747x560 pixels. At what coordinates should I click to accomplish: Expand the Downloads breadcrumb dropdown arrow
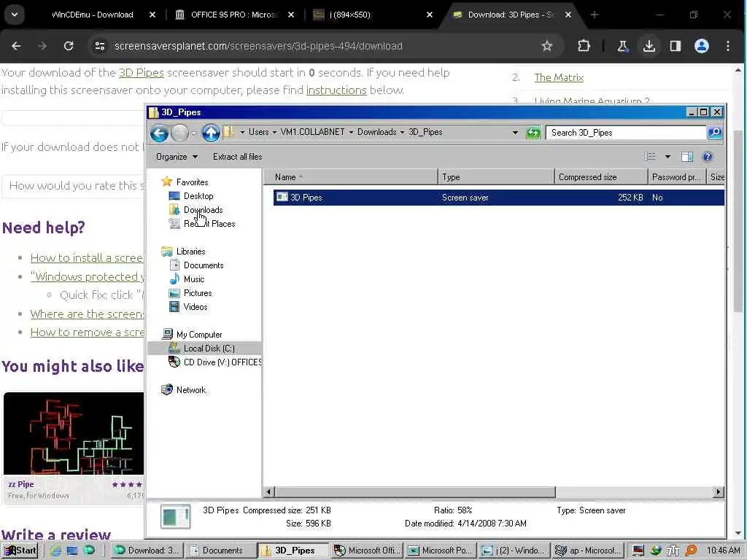point(402,133)
